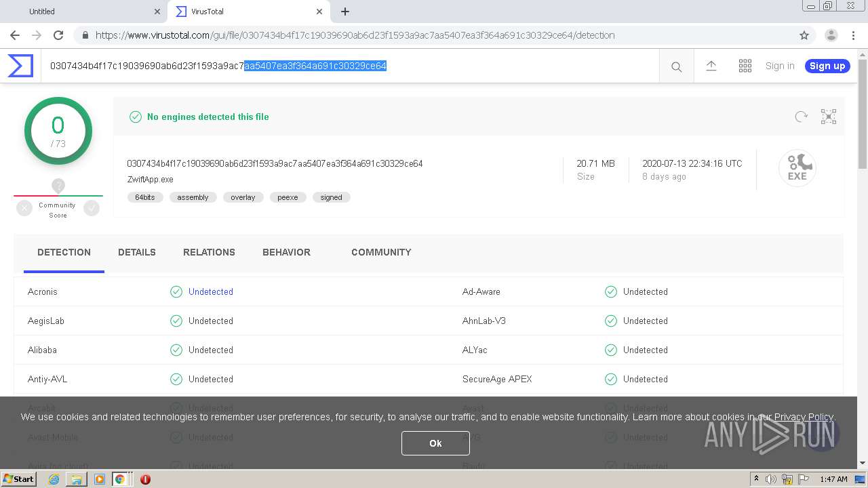The image size is (868, 488).
Task: Click the signed tag
Action: coord(331,197)
